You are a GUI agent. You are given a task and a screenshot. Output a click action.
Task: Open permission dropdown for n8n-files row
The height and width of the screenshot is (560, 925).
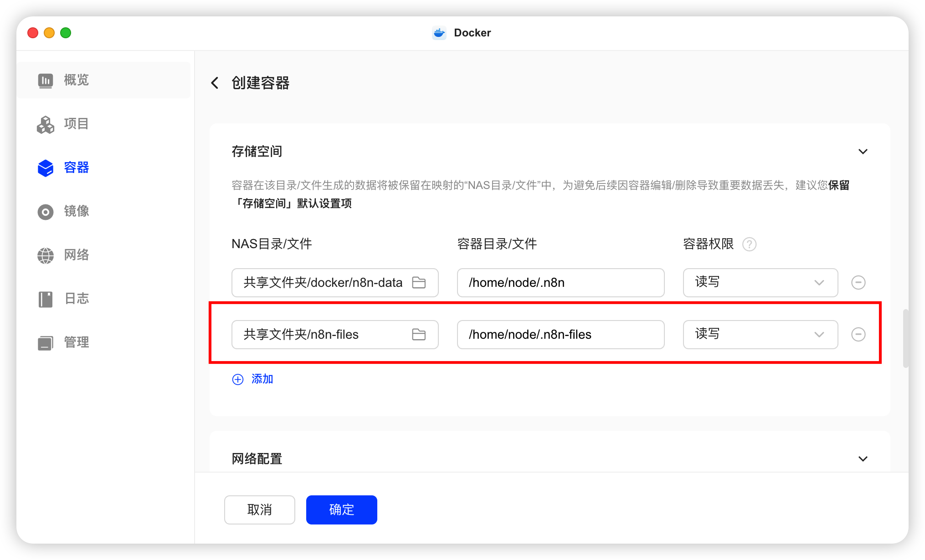tap(760, 335)
